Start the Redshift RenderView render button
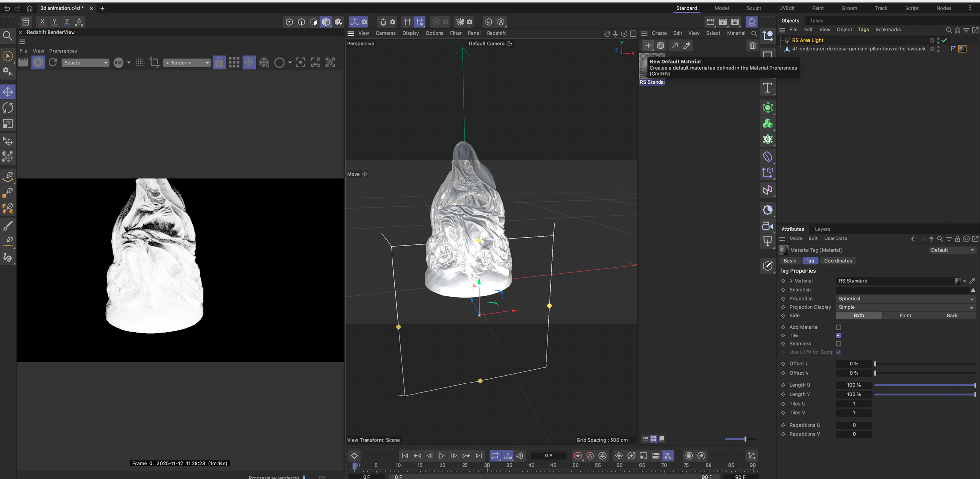This screenshot has height=479, width=980. 38,62
